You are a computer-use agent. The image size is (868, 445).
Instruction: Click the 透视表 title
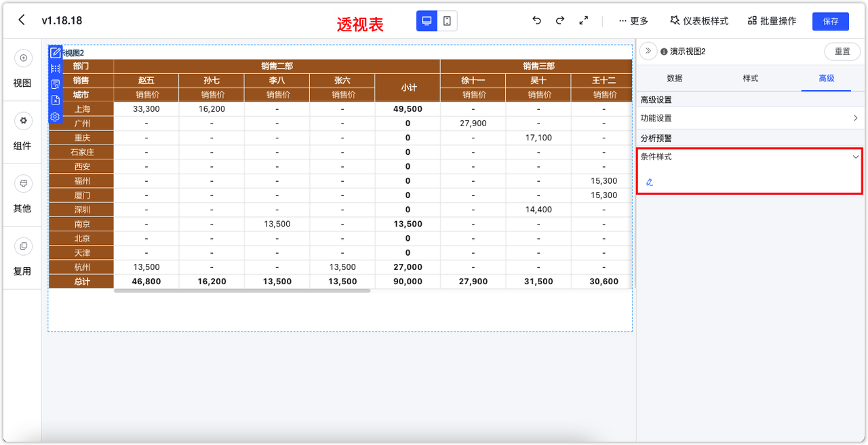(360, 24)
